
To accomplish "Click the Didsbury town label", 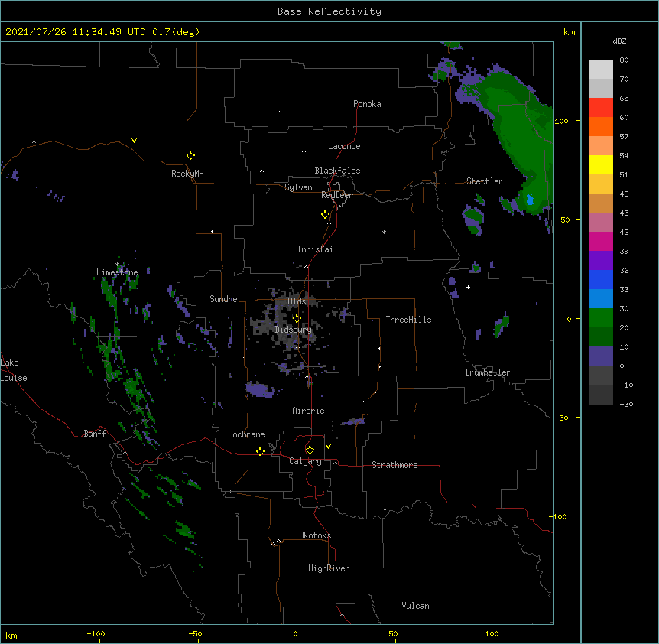I will (x=294, y=330).
